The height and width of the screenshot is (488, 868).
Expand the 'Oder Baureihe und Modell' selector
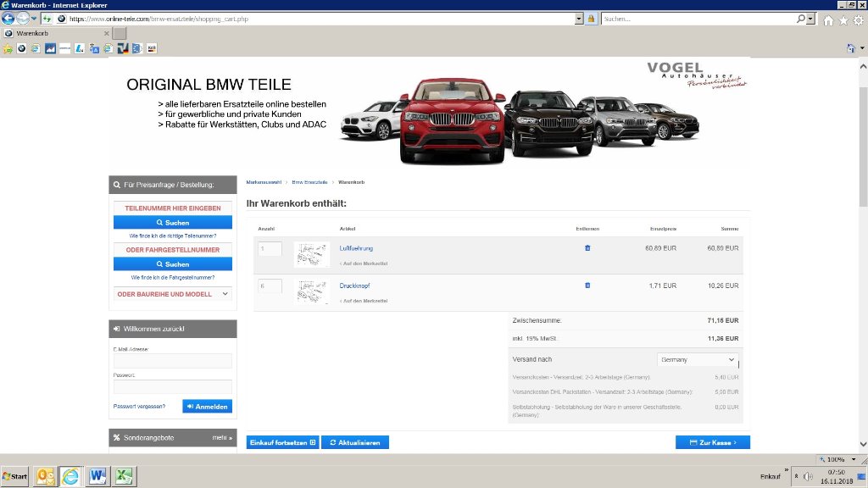pyautogui.click(x=173, y=294)
